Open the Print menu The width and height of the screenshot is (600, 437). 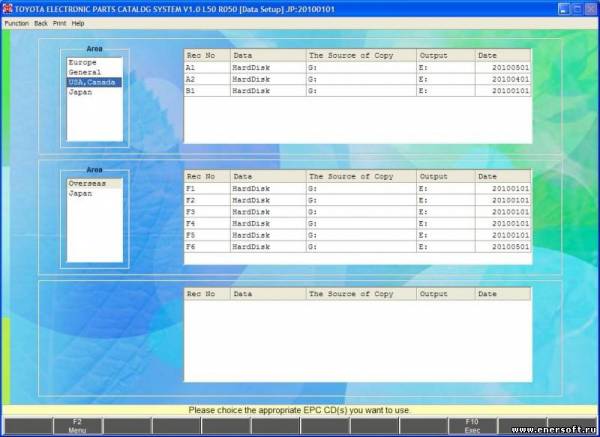(x=59, y=23)
